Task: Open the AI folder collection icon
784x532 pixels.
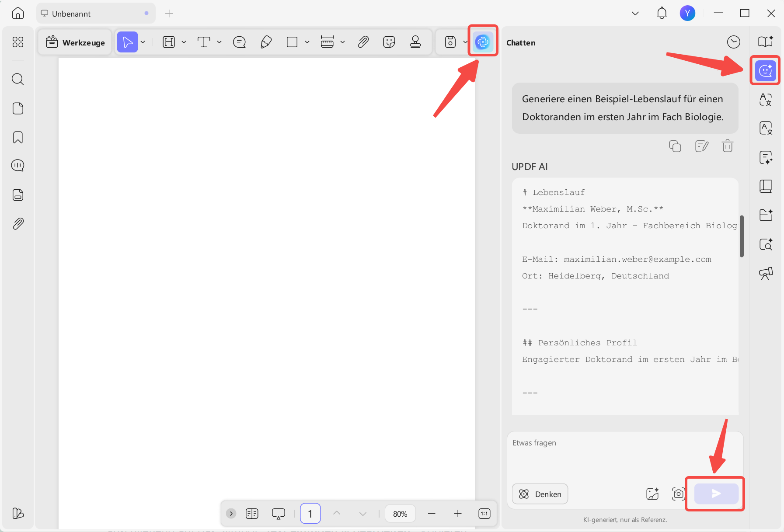Action: coord(766,215)
